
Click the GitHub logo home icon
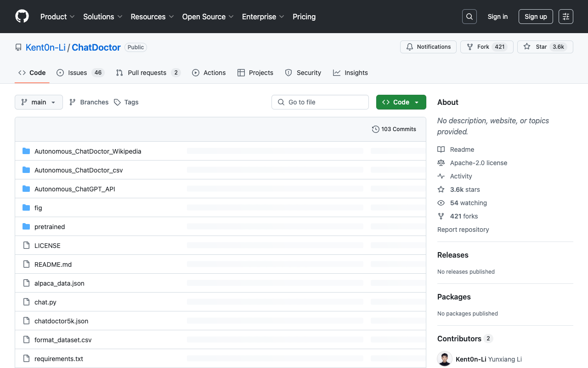click(22, 17)
